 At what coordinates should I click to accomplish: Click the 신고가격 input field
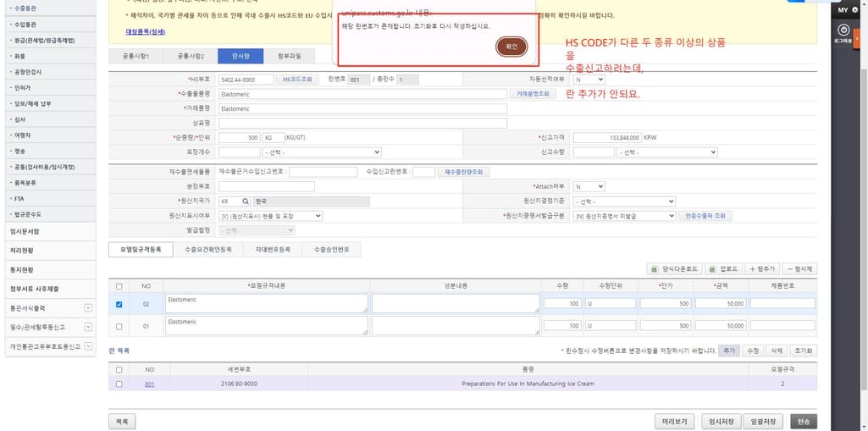(607, 137)
